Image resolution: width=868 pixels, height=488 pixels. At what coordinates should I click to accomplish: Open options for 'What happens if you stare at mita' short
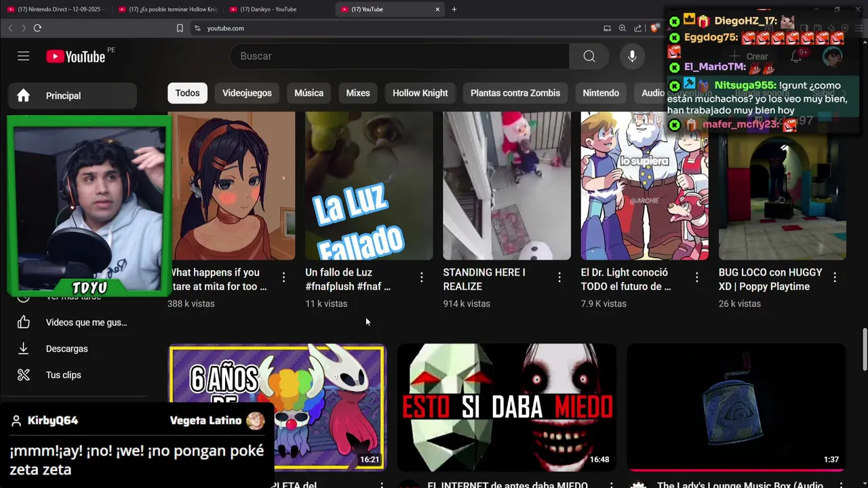click(x=283, y=277)
